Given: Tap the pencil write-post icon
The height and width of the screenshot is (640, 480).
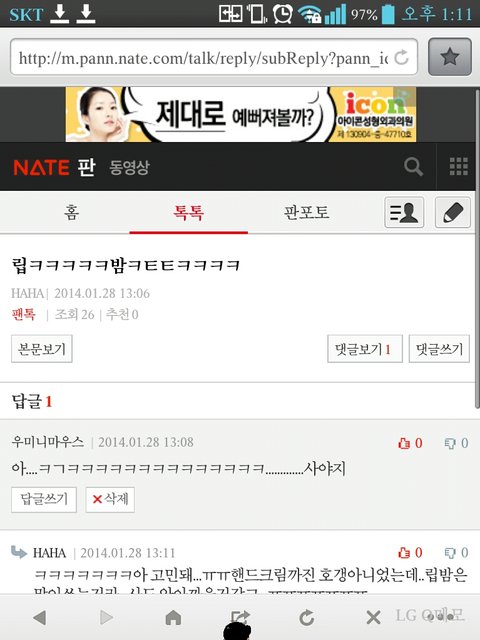Looking at the screenshot, I should point(453,212).
